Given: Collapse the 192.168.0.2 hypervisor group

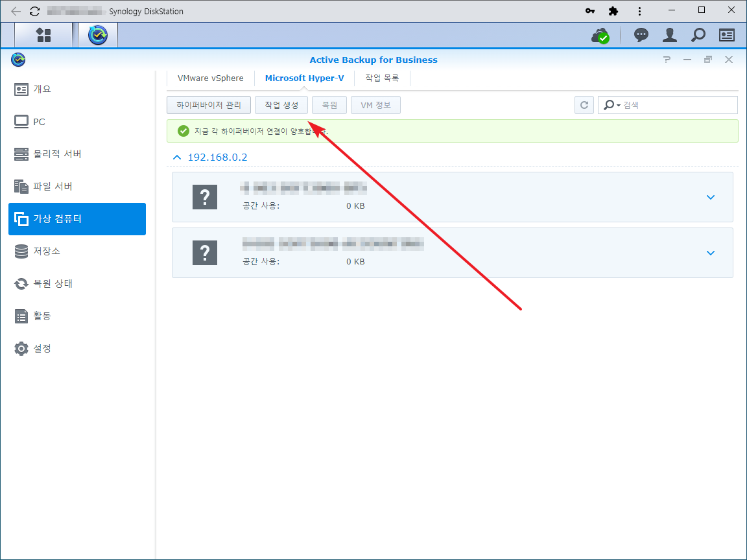Looking at the screenshot, I should click(177, 157).
